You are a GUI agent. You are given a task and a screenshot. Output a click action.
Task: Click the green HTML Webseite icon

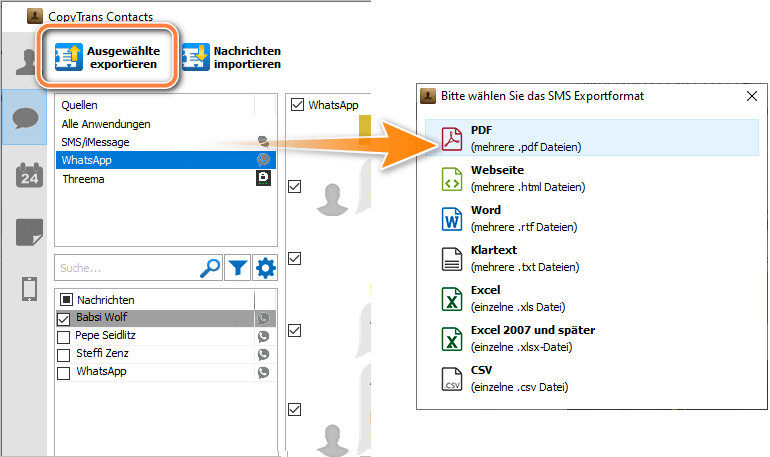(x=451, y=179)
